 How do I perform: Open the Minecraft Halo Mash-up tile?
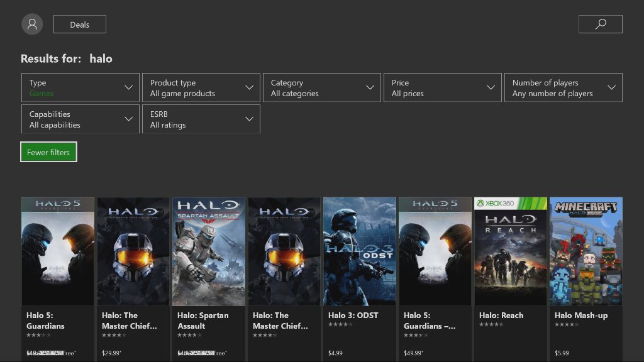coord(586,251)
